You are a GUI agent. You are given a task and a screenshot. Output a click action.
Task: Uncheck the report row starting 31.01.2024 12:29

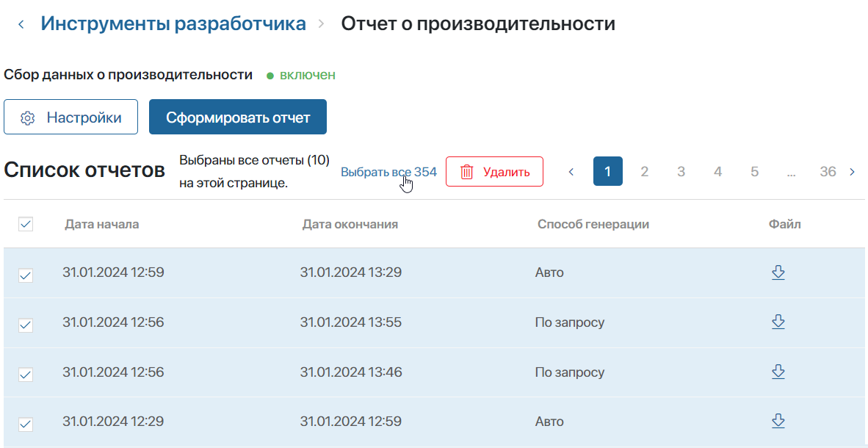pos(26,424)
